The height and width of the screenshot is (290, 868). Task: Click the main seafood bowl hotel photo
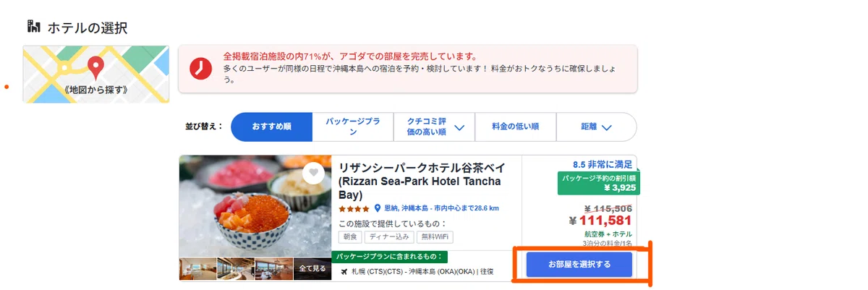255,205
